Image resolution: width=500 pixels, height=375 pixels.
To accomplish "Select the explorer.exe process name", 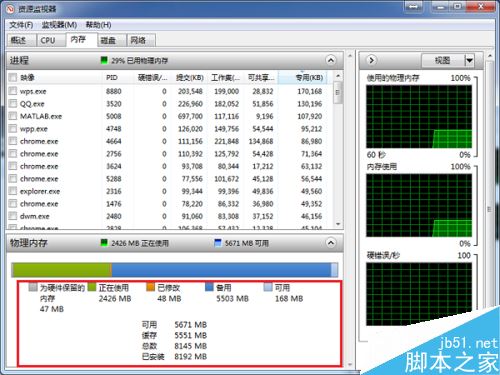I will 40,191.
